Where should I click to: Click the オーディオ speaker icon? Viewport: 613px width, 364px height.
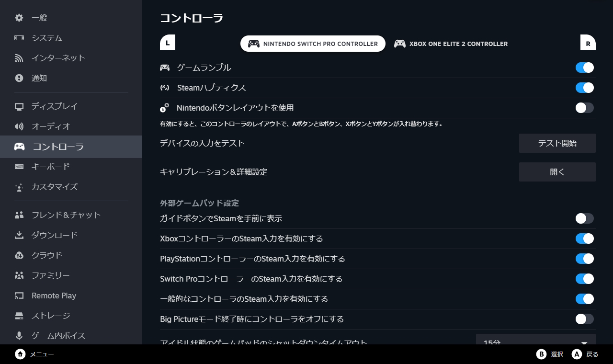tap(19, 126)
